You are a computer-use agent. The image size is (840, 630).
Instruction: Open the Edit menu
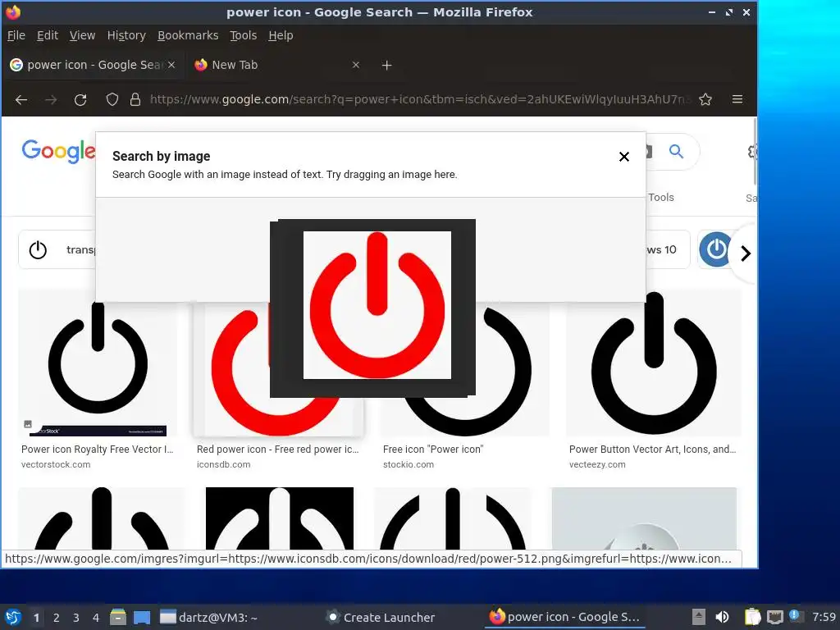pyautogui.click(x=47, y=35)
